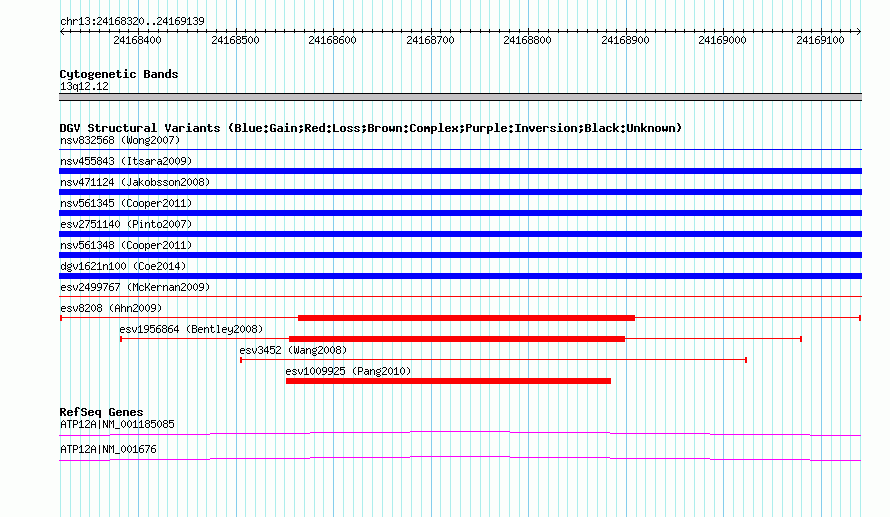Click the 24168900 ruler coordinate
The image size is (890, 517).
tap(625, 40)
